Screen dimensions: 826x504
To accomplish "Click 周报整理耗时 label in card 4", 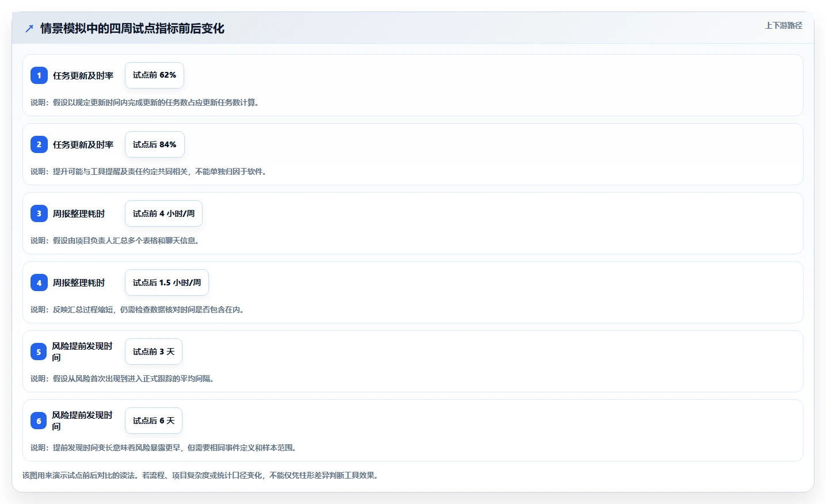I will (79, 282).
